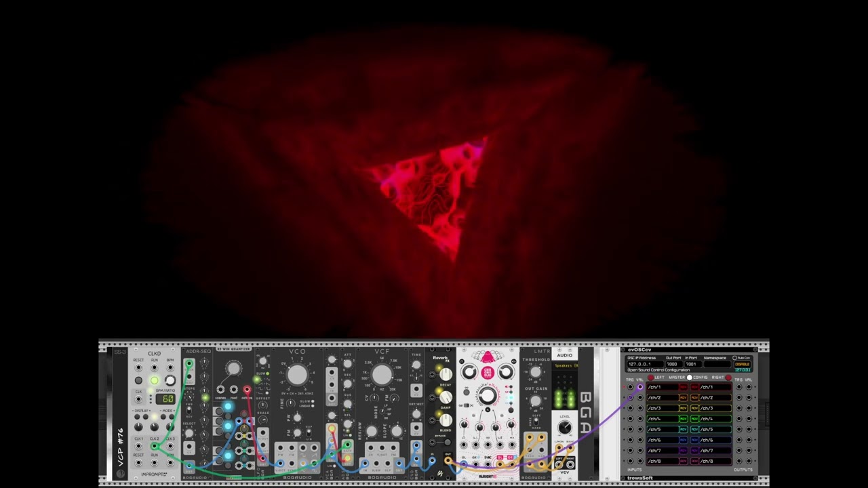Click the DISABLE button on cvOSCcv
This screenshot has width=868, height=488.
coord(743,364)
